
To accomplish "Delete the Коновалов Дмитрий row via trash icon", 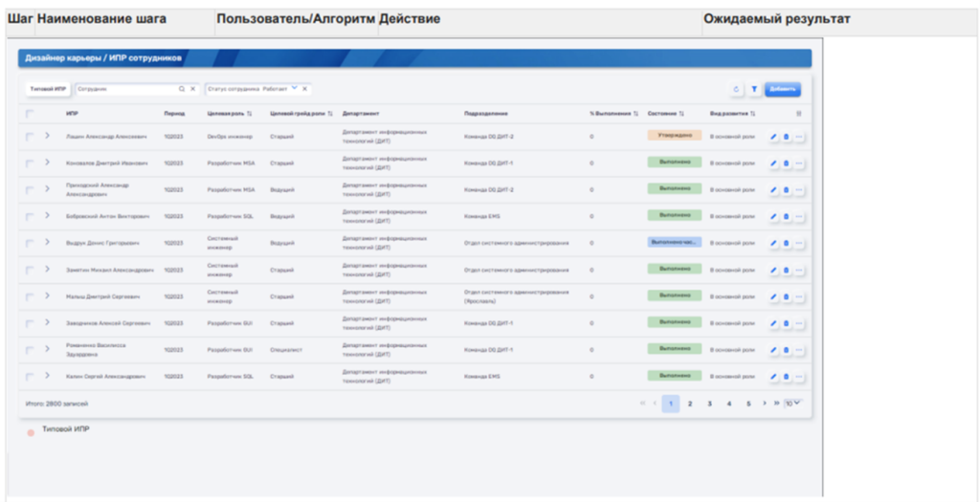I will pyautogui.click(x=786, y=164).
